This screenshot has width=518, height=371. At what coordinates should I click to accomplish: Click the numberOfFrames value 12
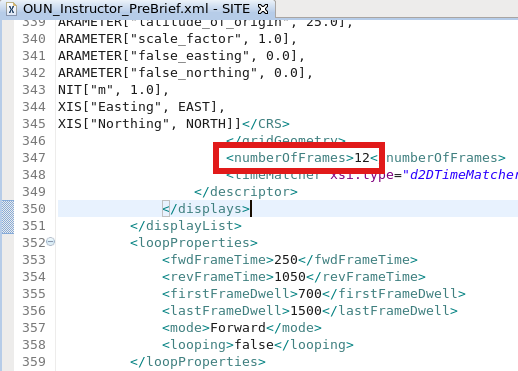[x=362, y=158]
